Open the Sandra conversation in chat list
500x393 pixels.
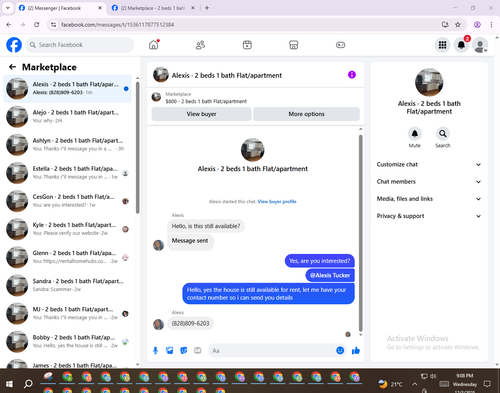tap(68, 285)
